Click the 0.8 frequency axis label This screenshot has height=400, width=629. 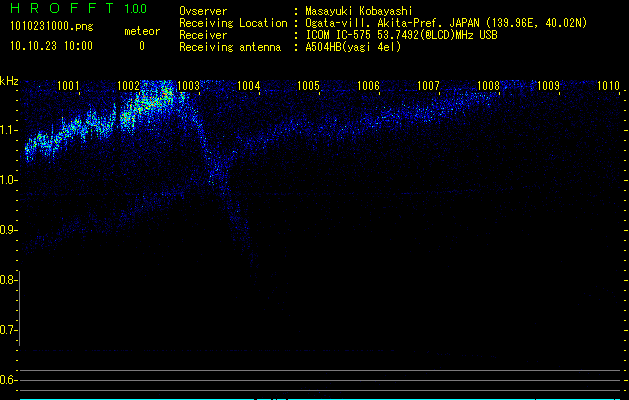click(x=8, y=280)
